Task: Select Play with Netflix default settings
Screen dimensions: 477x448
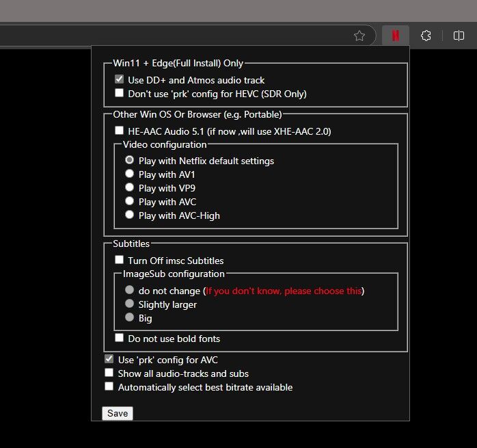Action: point(130,160)
